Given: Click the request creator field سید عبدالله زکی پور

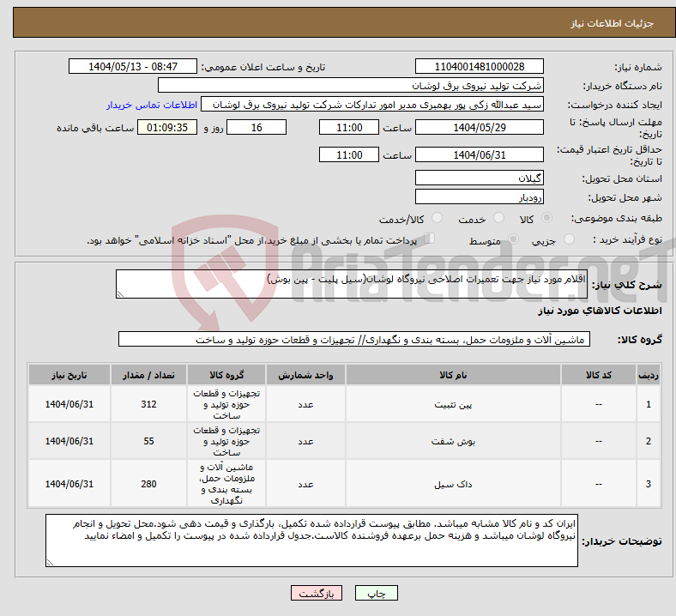Looking at the screenshot, I should 372,105.
